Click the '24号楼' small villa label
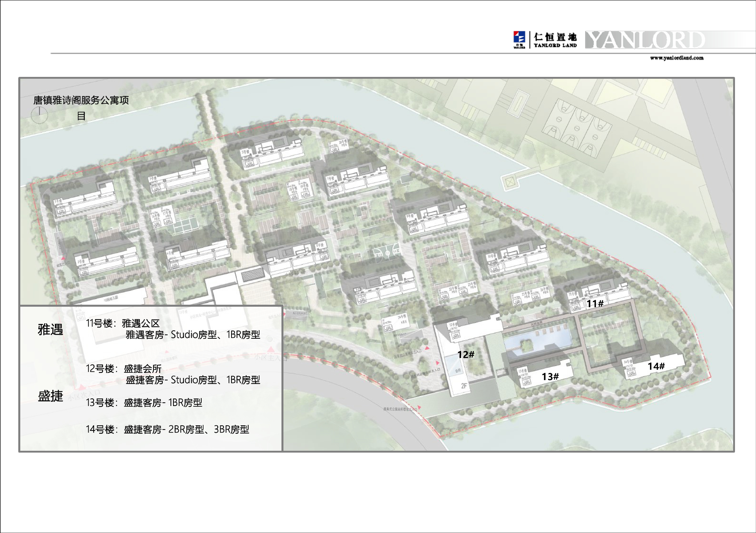 click(402, 316)
